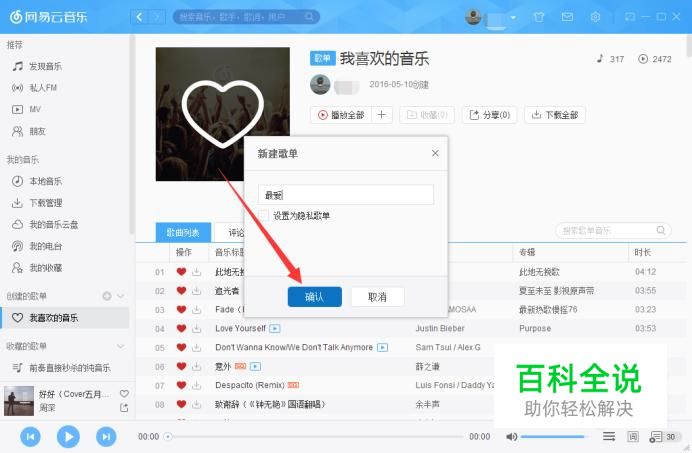Seek on the playback progress bar
This screenshot has height=453, width=692.
(314, 437)
